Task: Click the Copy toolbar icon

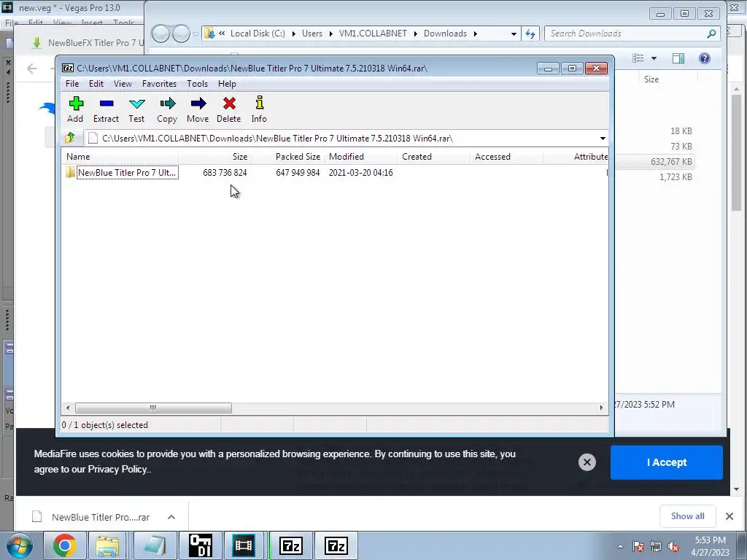Action: click(167, 109)
